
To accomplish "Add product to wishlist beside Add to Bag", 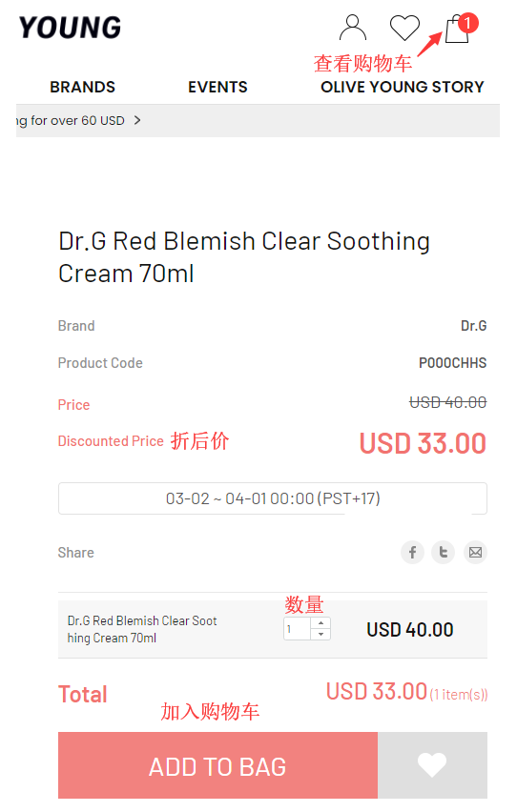I will [x=432, y=765].
